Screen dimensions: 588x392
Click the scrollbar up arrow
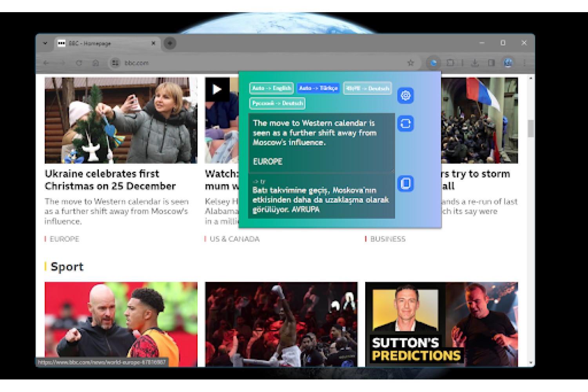531,78
